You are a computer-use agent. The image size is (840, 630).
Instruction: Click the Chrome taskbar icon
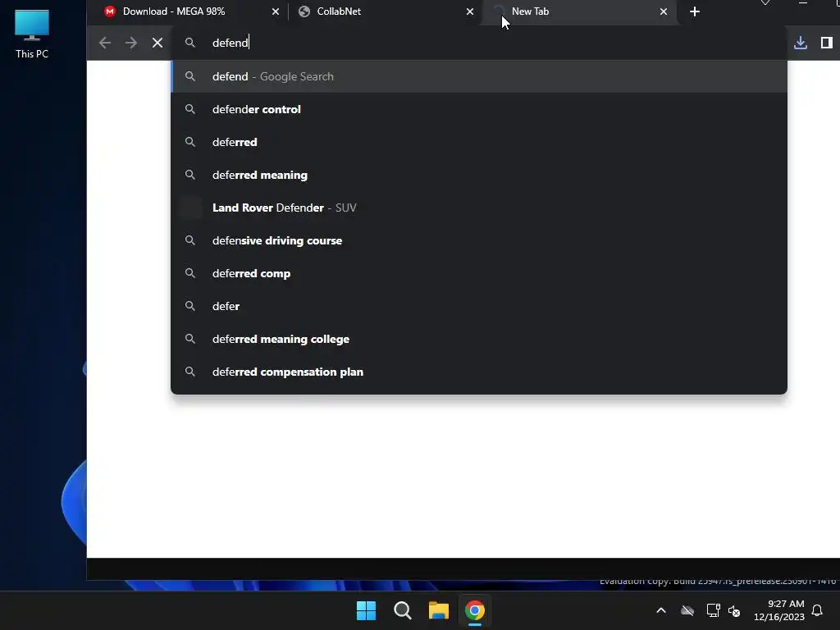click(475, 610)
